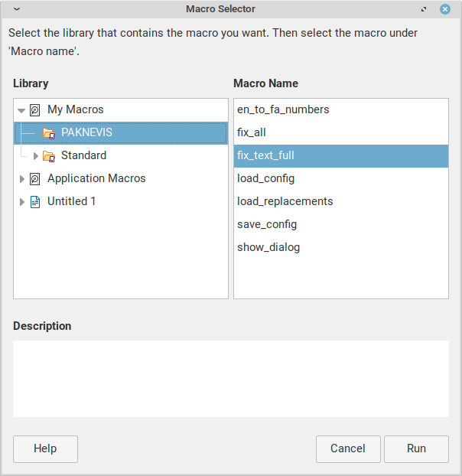Click the Untitled 1 document icon

[34, 201]
